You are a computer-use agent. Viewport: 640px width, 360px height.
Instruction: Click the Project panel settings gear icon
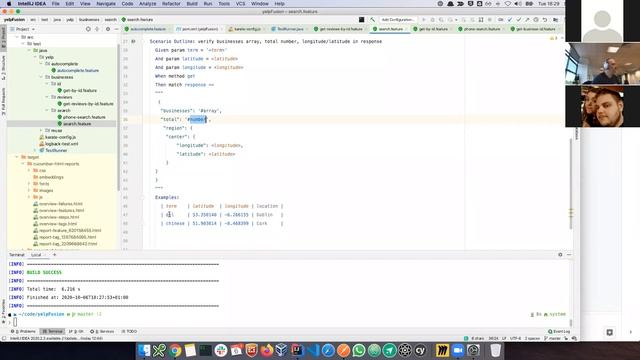[108, 29]
